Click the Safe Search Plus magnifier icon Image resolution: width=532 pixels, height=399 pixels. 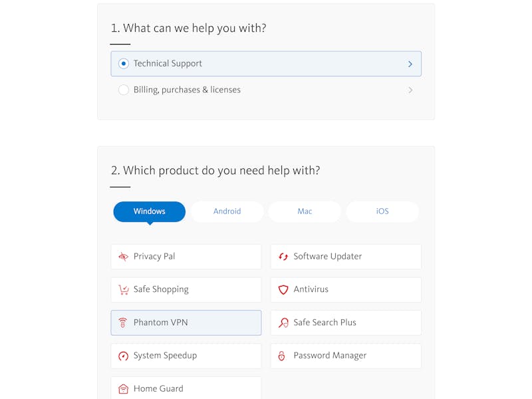click(x=283, y=323)
